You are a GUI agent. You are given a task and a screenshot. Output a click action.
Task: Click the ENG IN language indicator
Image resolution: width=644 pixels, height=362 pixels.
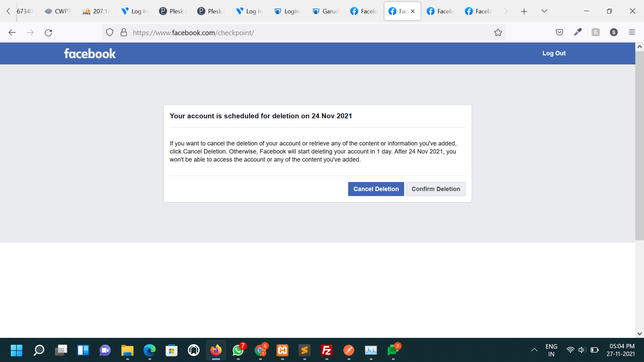click(551, 350)
